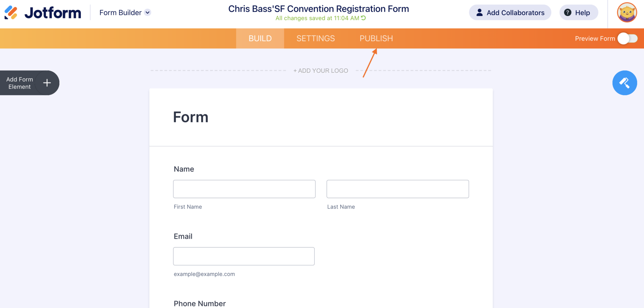Viewport: 644px width, 308px height.
Task: Open your profile avatar menu
Action: pyautogui.click(x=626, y=12)
